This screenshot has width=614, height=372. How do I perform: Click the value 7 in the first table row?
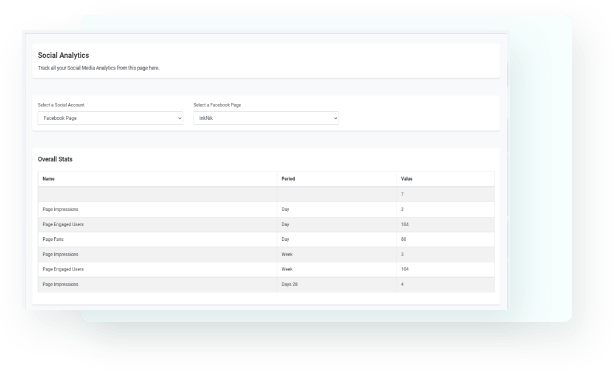tap(402, 194)
